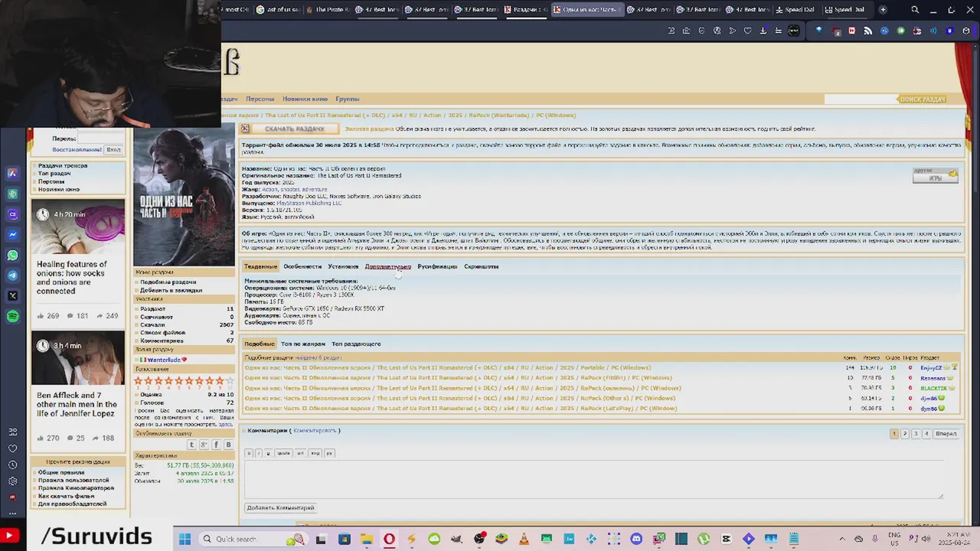
Task: Open Spotify in the Opera sidebar
Action: click(x=12, y=316)
